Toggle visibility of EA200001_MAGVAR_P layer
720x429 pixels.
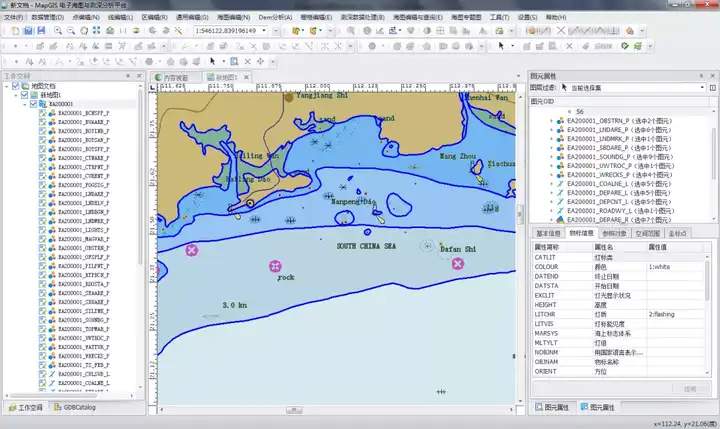click(x=42, y=239)
